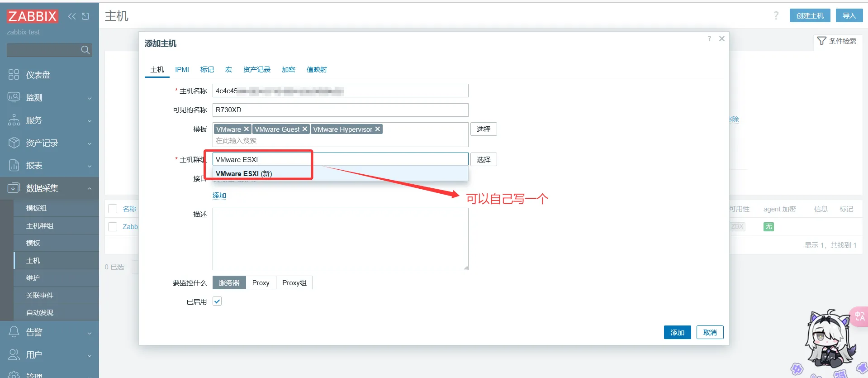Click the sidebar search magnifier icon
868x378 pixels.
85,50
